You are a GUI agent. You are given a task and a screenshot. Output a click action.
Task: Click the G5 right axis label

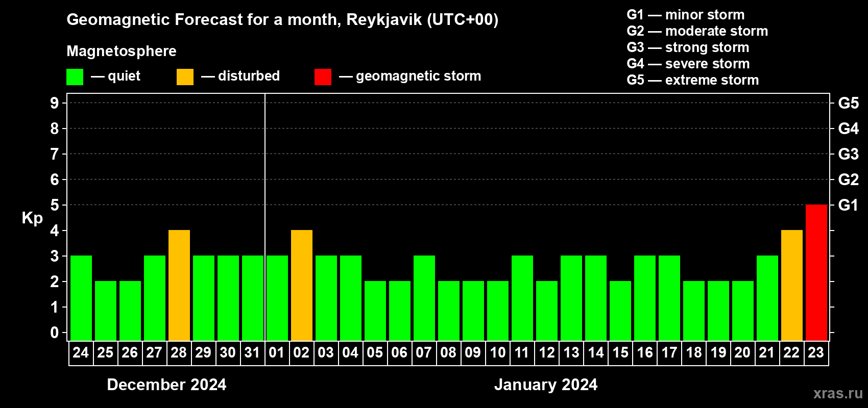coord(849,103)
